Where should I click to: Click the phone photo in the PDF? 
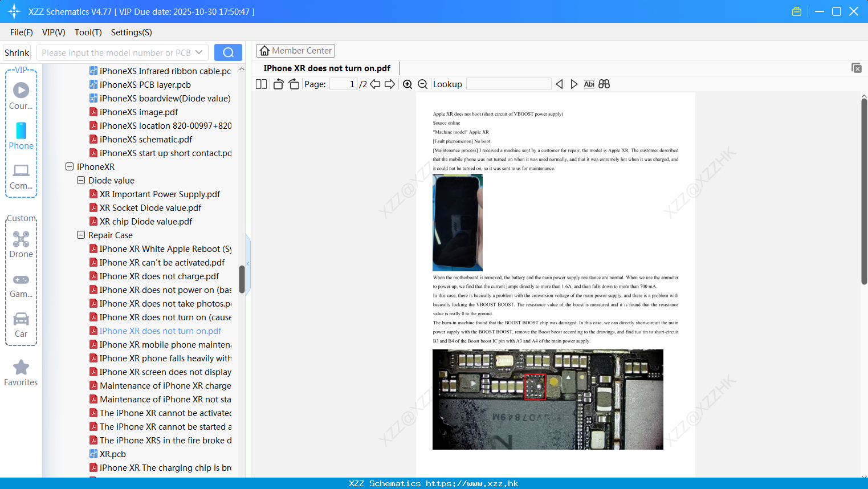458,222
